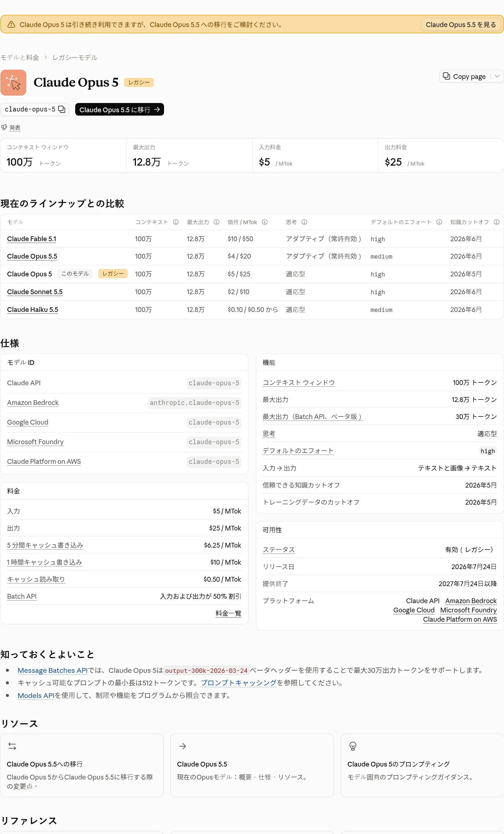Open キャッシュ読み取り pricing link

tap(36, 579)
